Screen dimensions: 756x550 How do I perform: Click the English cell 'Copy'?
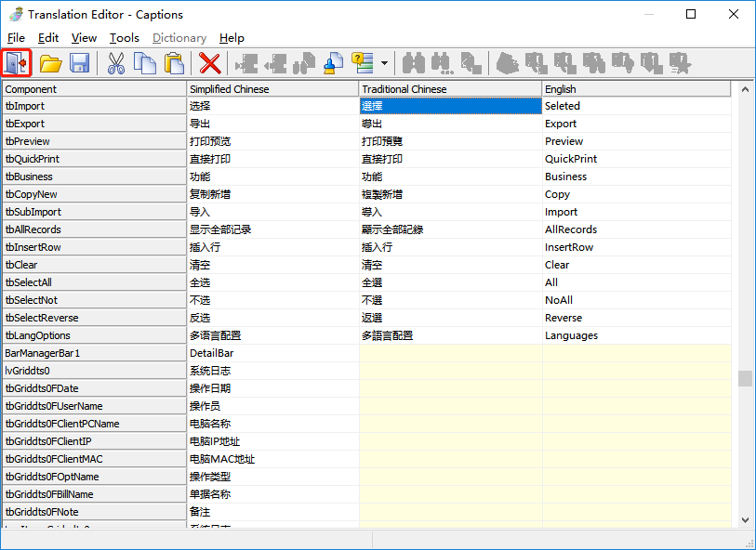(x=636, y=194)
